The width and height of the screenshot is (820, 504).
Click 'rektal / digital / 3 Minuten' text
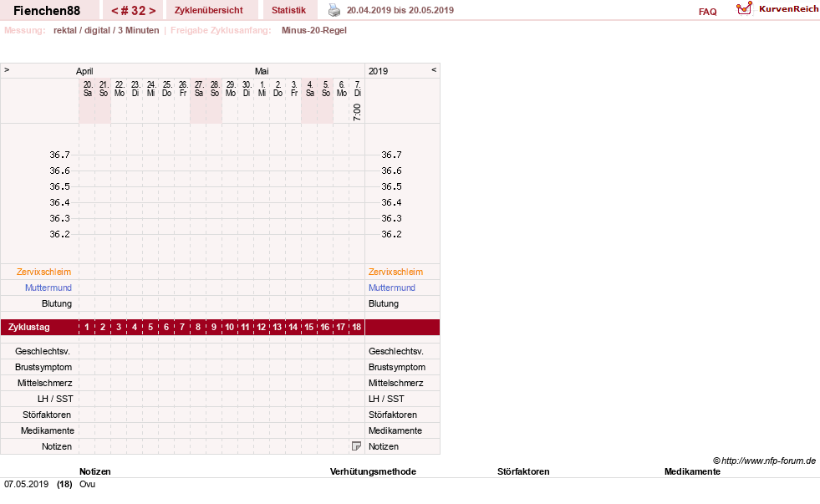(106, 30)
